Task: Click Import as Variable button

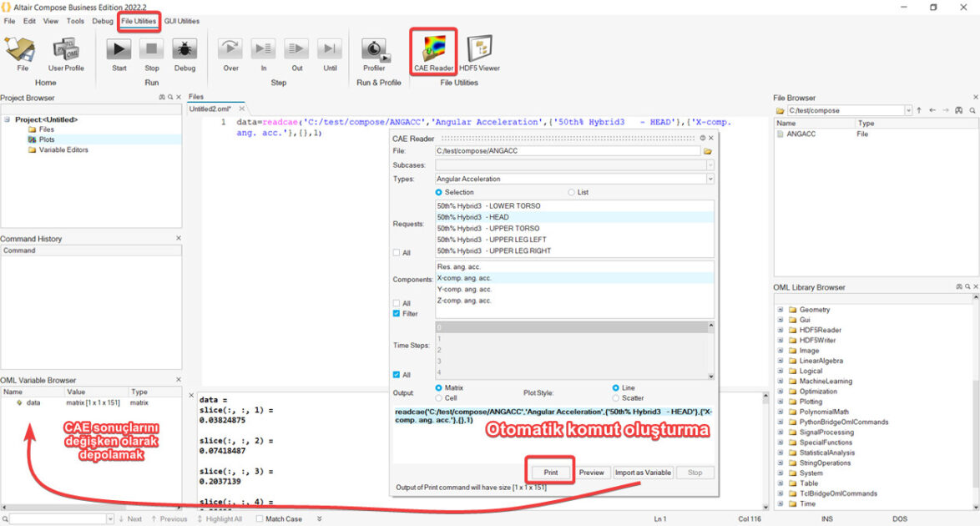Action: [x=643, y=473]
